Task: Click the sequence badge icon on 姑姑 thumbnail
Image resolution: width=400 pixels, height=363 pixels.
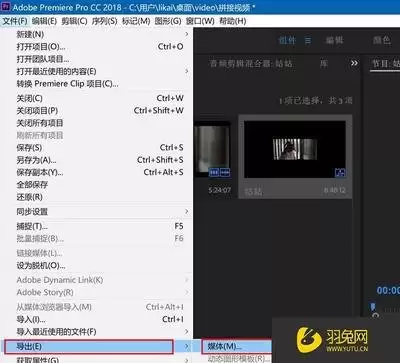Action: click(x=340, y=172)
